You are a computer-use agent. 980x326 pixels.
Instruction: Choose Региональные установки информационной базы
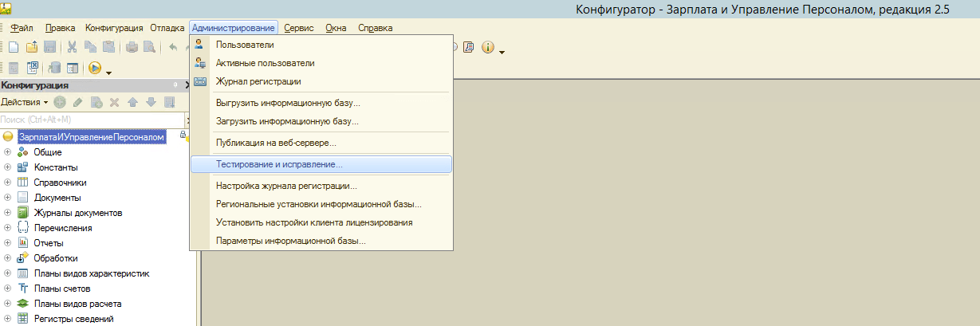click(321, 204)
